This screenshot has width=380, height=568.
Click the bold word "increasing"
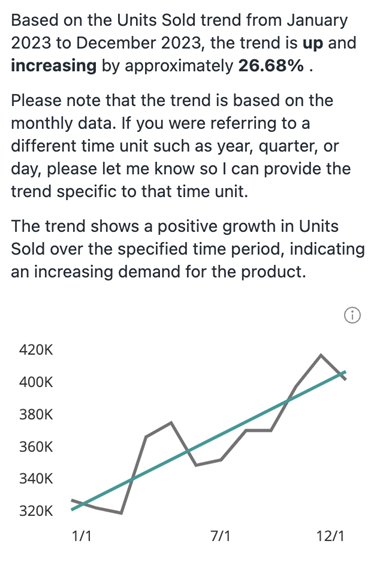[54, 66]
